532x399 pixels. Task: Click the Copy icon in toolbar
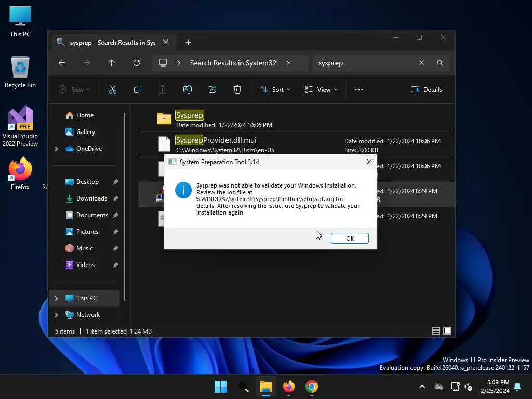(x=137, y=89)
